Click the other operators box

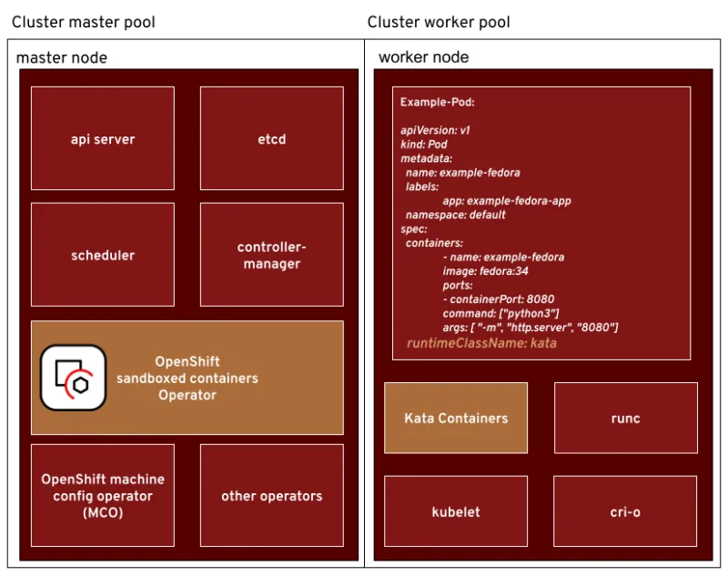(272, 495)
